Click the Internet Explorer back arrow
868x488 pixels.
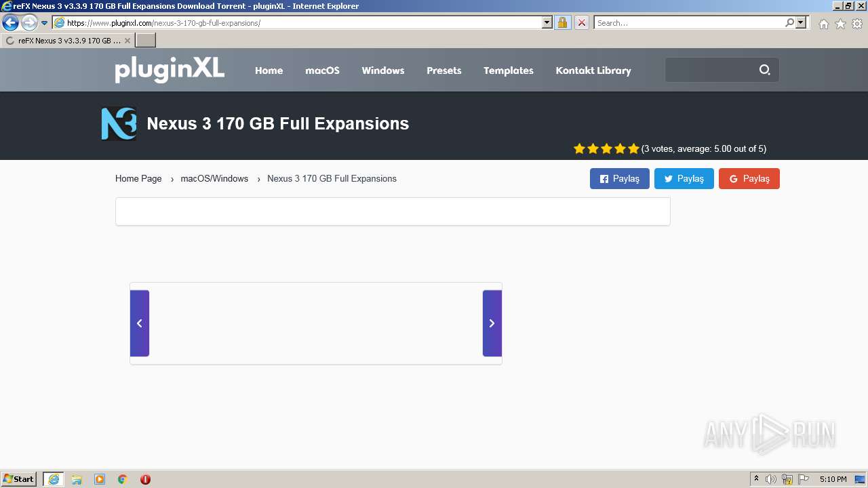(x=10, y=23)
